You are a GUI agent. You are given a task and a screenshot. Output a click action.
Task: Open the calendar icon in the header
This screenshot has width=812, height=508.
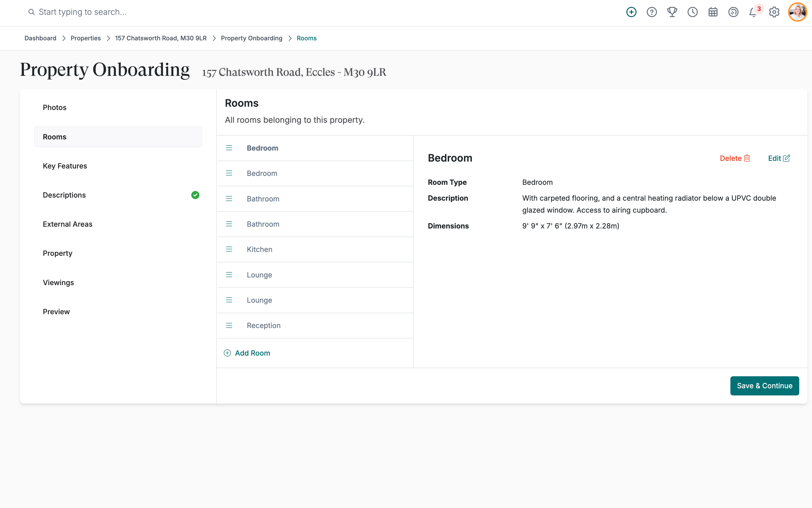[x=713, y=12]
